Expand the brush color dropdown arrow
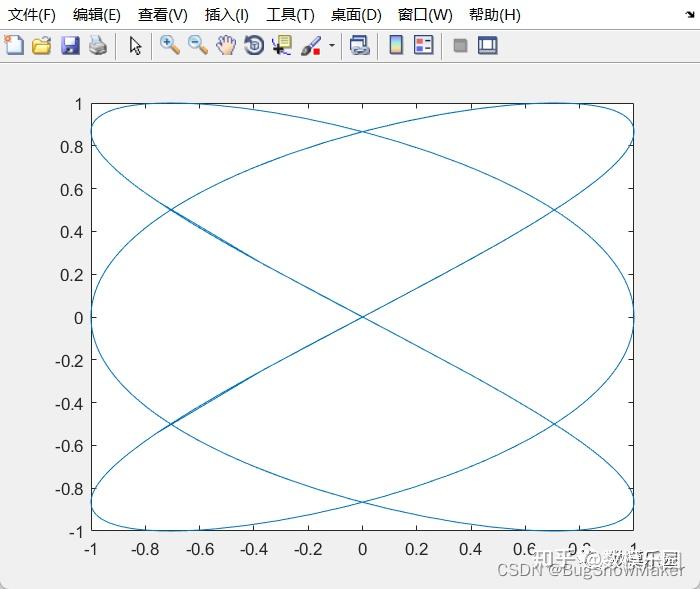Viewport: 700px width, 589px height. pyautogui.click(x=332, y=45)
